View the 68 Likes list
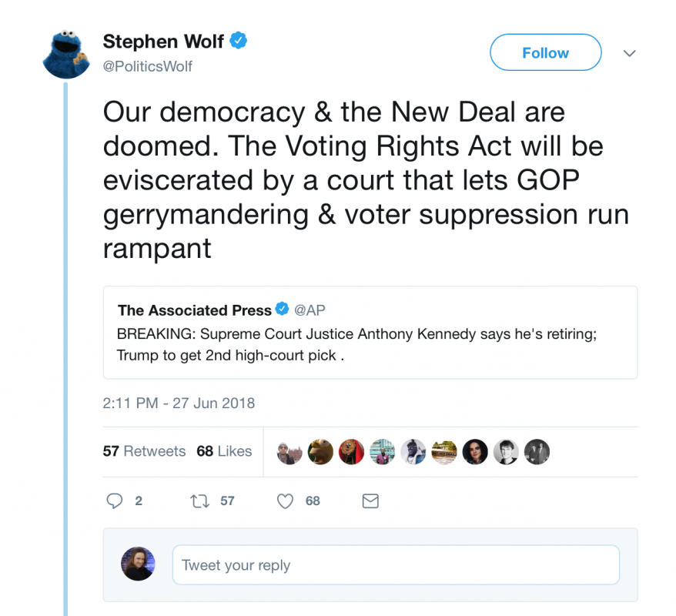 (x=224, y=451)
